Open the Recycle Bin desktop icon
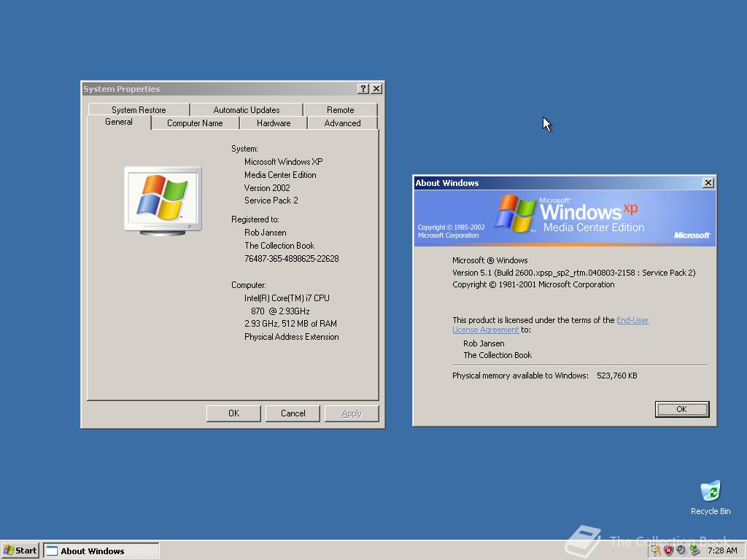 (x=711, y=497)
